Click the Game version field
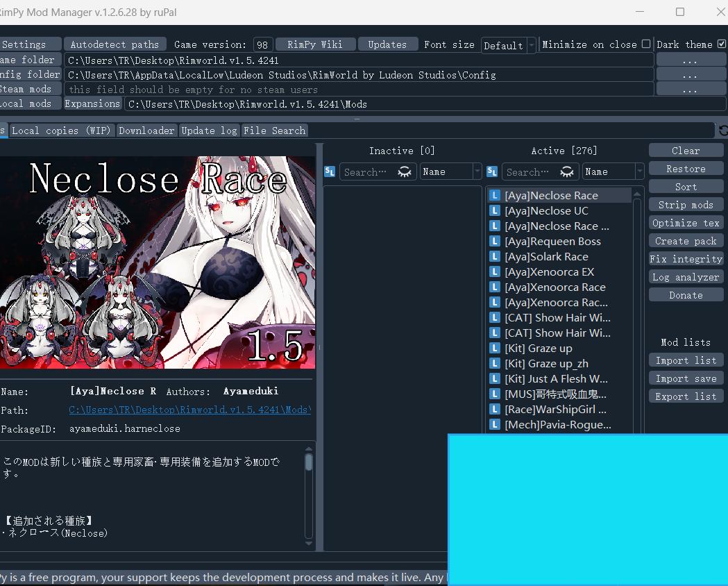 tap(263, 44)
